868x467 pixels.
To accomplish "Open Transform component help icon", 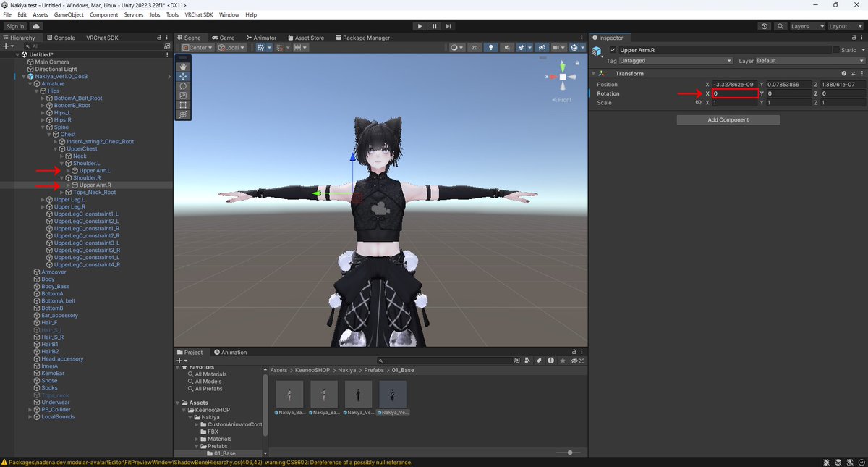I will (844, 73).
